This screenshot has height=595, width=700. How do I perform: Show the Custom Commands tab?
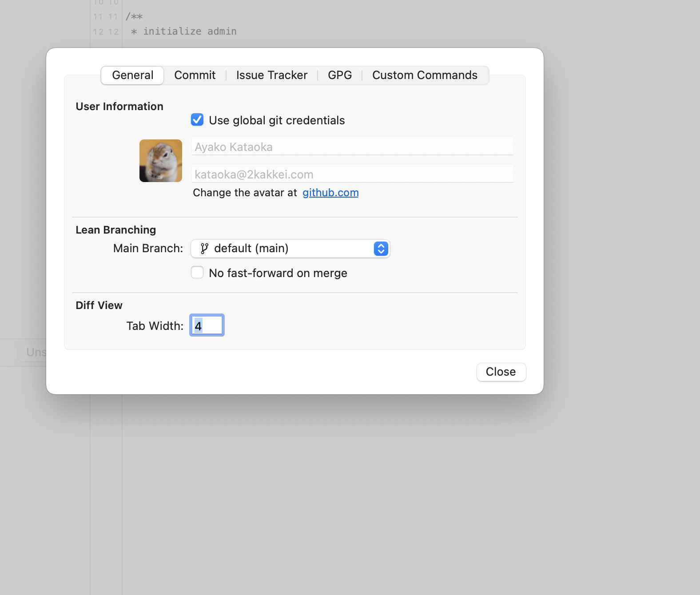(x=425, y=75)
